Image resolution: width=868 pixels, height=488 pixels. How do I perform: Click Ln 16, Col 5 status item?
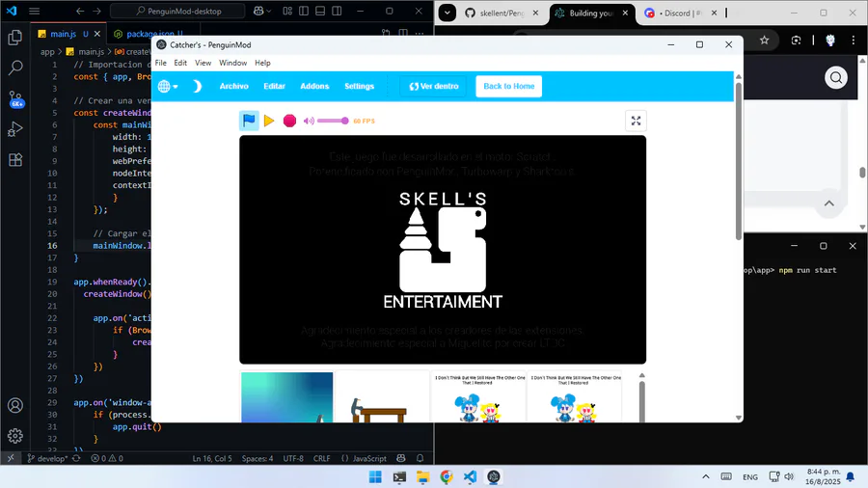pyautogui.click(x=212, y=458)
